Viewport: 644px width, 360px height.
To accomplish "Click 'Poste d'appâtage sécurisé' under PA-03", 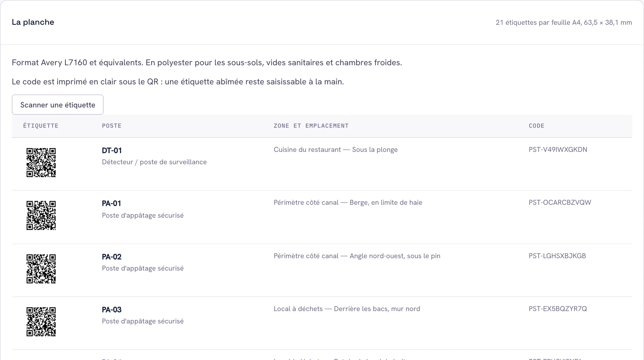I will (143, 321).
